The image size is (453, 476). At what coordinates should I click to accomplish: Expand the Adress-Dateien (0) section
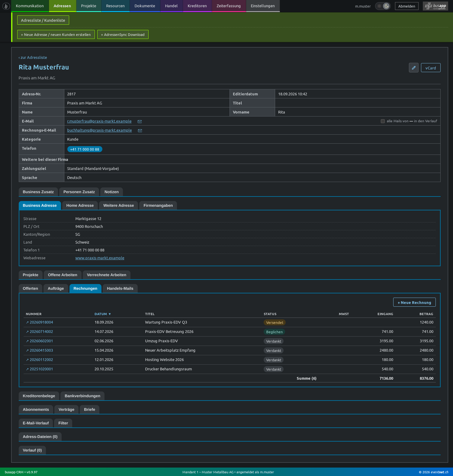point(40,437)
